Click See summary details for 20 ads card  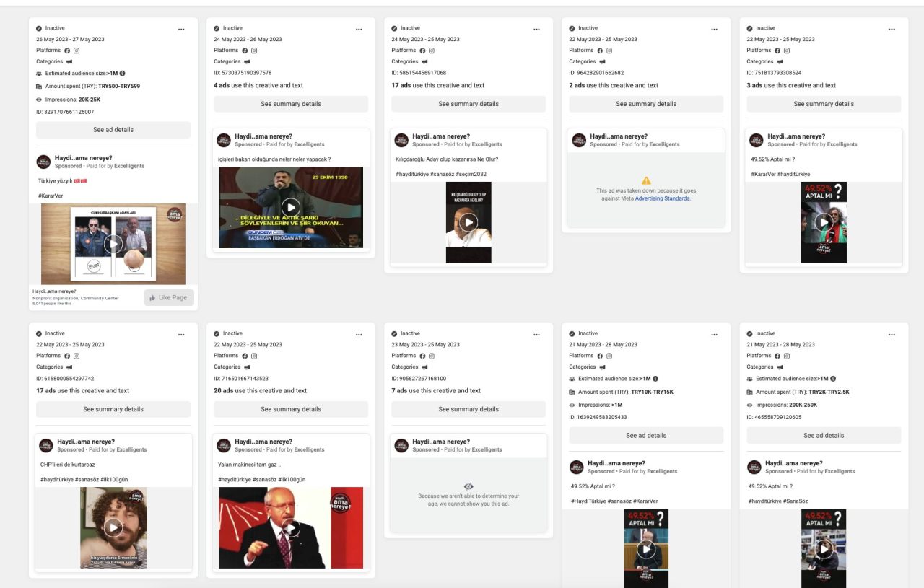click(x=291, y=409)
